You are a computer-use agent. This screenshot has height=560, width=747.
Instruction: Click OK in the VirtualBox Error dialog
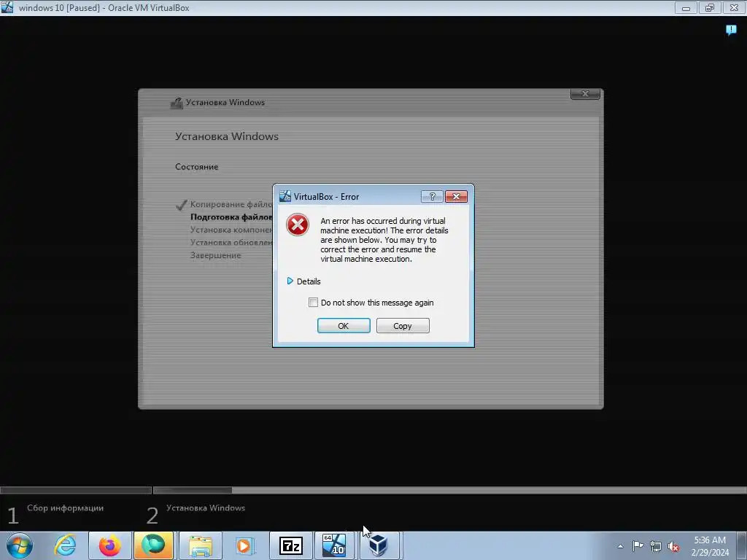click(344, 326)
